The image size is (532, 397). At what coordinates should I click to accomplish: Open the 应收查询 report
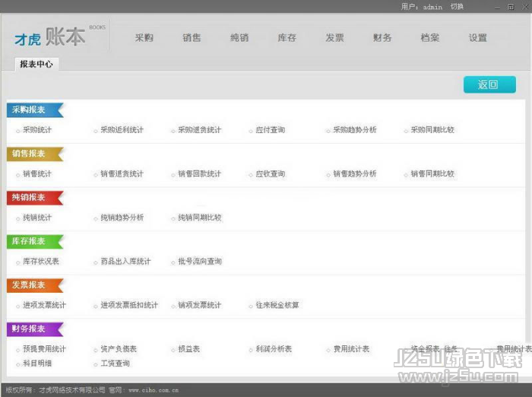[x=270, y=174]
